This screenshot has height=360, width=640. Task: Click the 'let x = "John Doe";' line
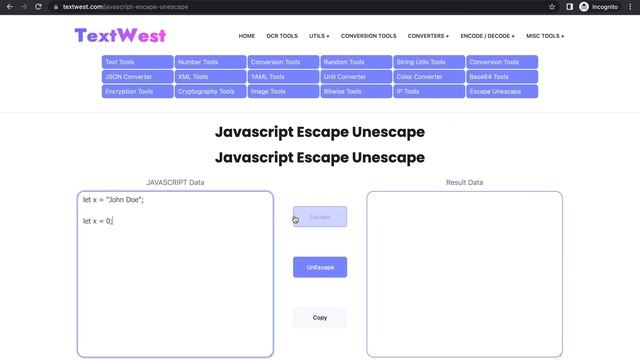[x=113, y=200]
